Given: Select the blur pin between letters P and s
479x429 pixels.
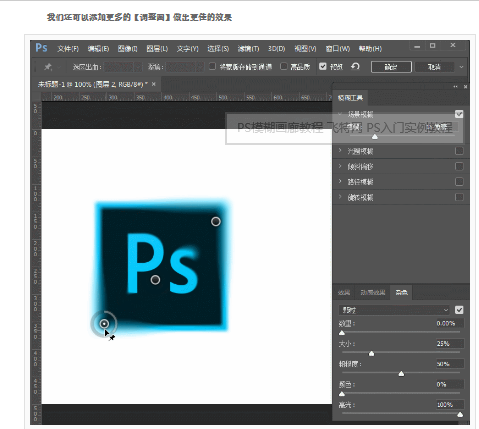Looking at the screenshot, I should [155, 280].
